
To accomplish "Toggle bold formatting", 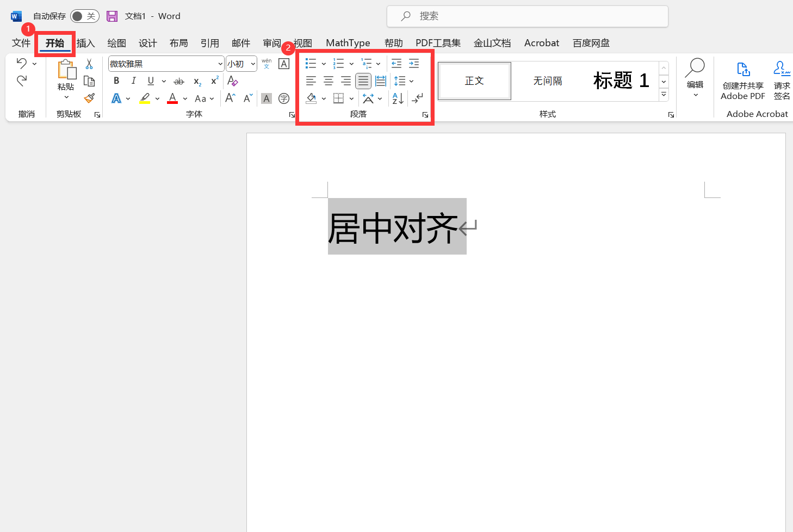I will [x=116, y=81].
